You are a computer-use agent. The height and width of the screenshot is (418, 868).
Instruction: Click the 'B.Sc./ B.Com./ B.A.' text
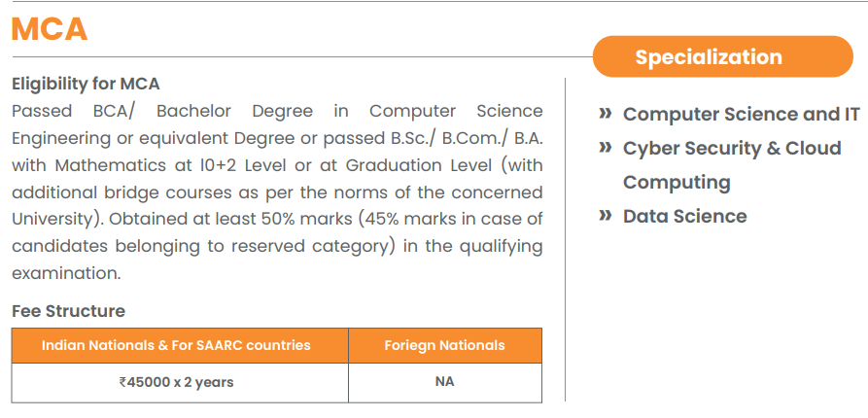coord(476,138)
